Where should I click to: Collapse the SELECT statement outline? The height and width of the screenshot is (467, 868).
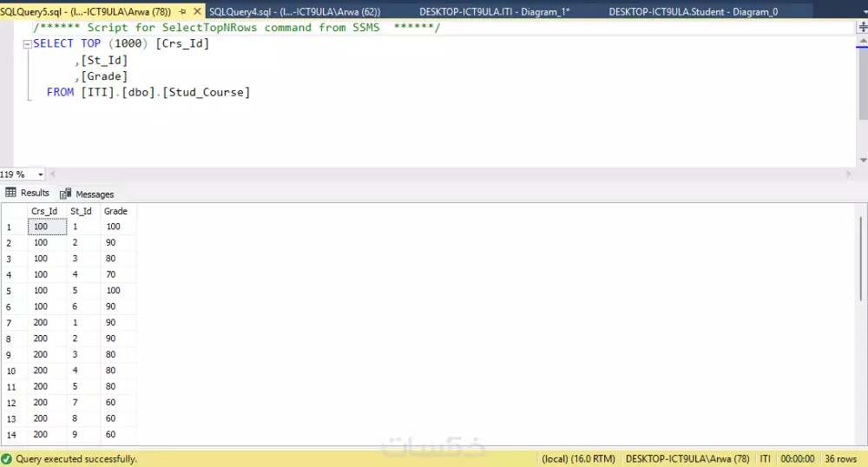tap(27, 44)
